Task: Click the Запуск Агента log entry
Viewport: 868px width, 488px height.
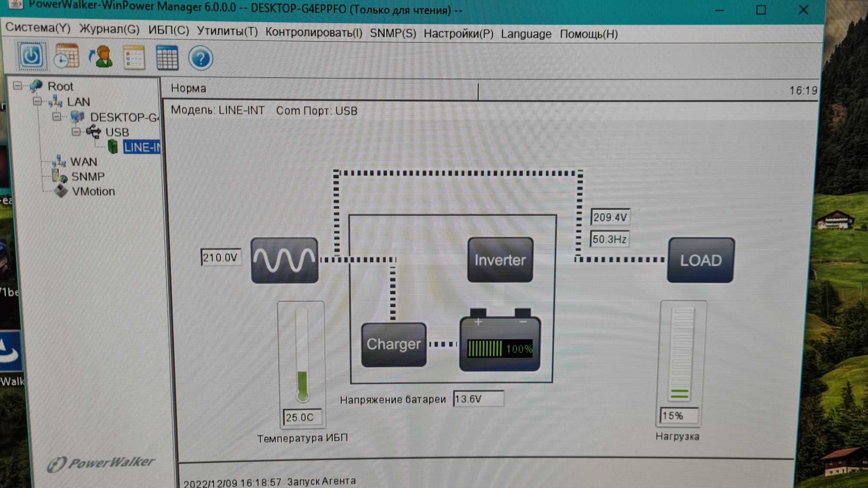Action: pos(322,481)
